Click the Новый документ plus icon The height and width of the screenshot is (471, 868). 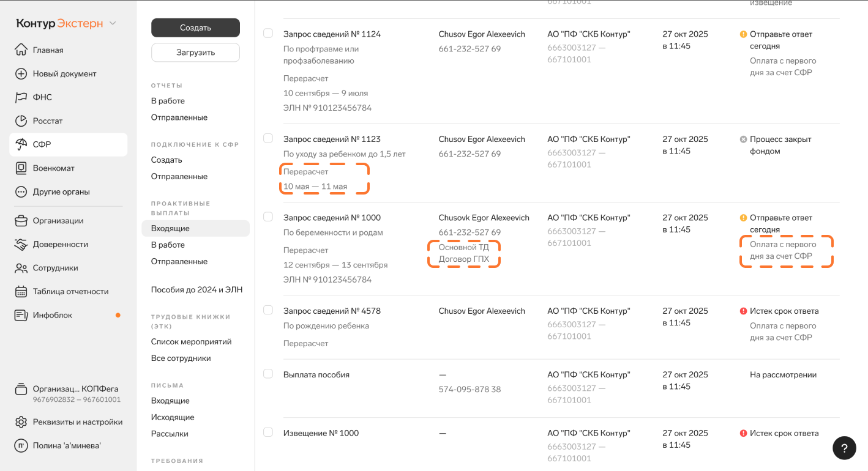pos(21,74)
